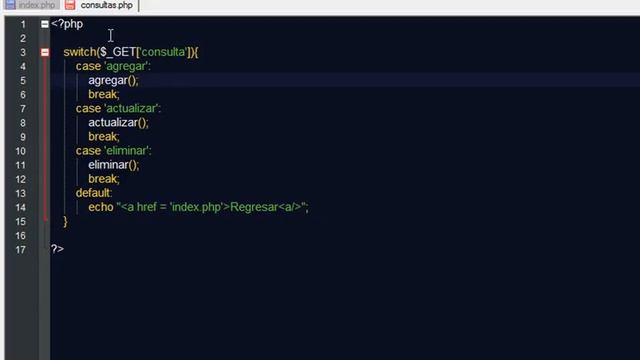Click line number 1 in the margin
This screenshot has height=360, width=640.
(23, 24)
